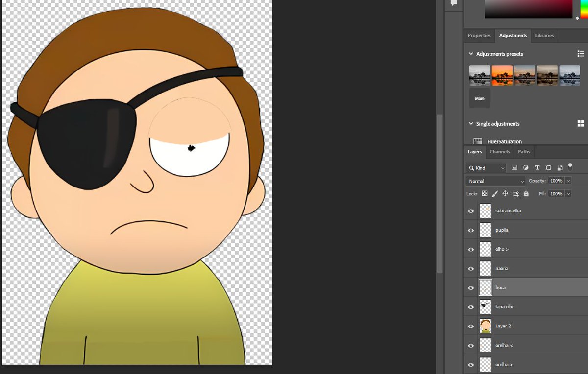This screenshot has width=588, height=374.
Task: Apply the third adjustment preset thumbnail
Action: (525, 75)
